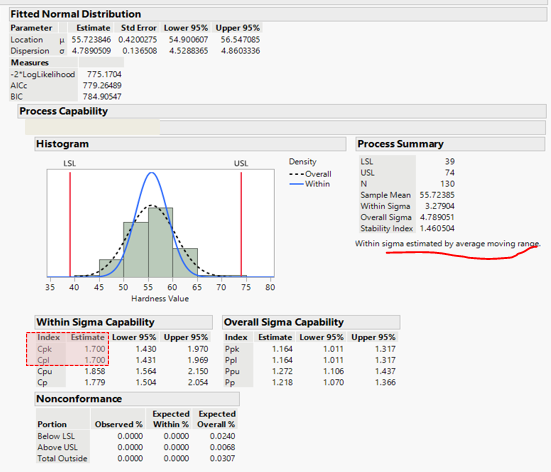This screenshot has width=551, height=472.
Task: Select the Ppk estimate in Overall Sigma table
Action: pyautogui.click(x=282, y=349)
